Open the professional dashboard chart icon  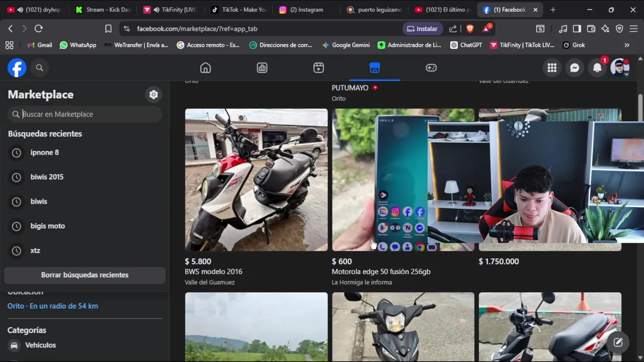262,68
